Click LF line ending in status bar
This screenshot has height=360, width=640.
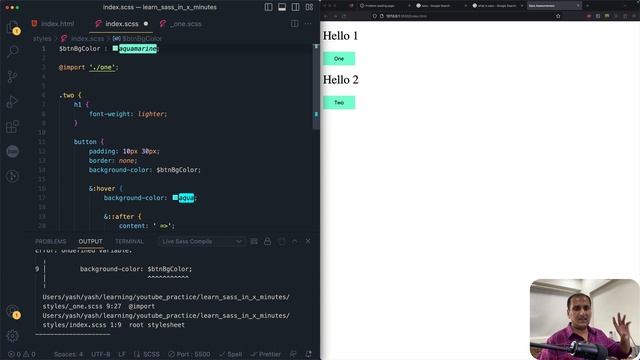(122, 354)
